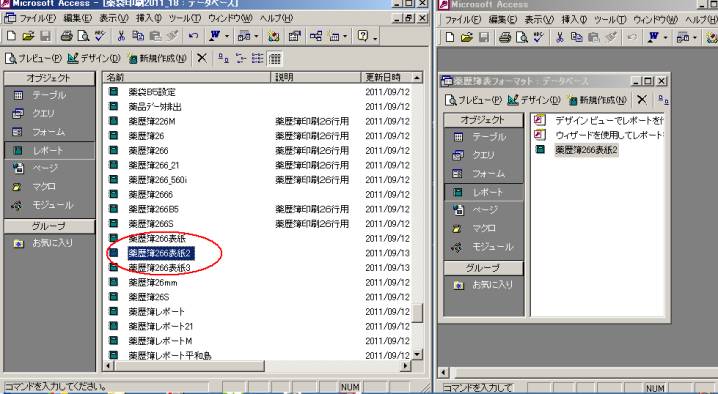Click the Relationships icon in left toolbar
Image resolution: width=718 pixels, height=394 pixels.
315,36
